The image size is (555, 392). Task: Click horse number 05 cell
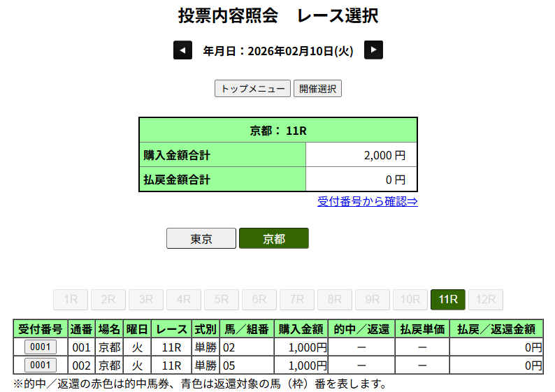coord(246,365)
